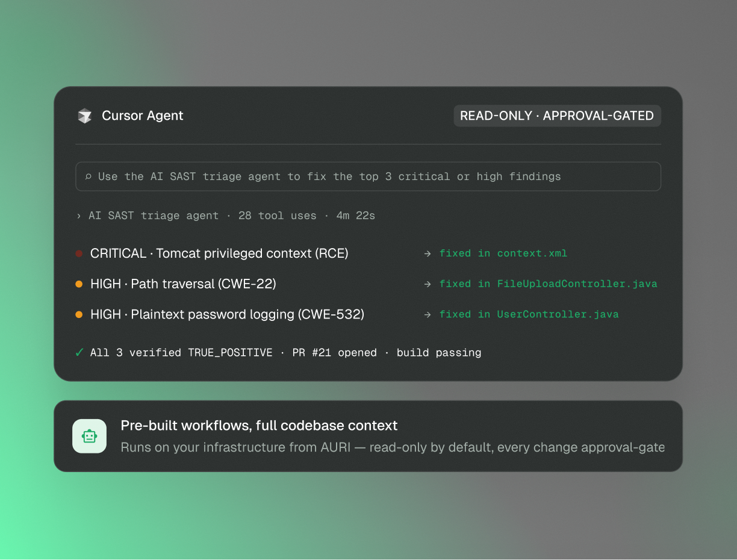Open the fixed in context.xml link
Screen dimensions: 737x560
pyautogui.click(x=503, y=254)
